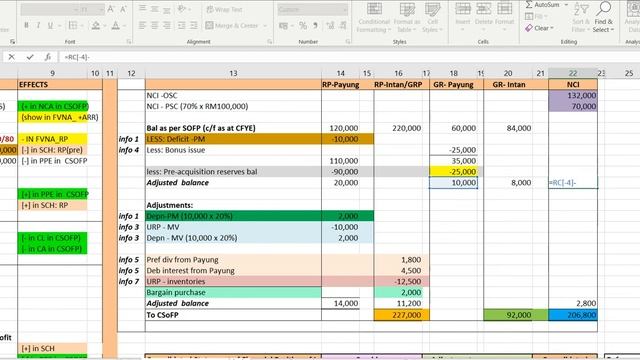Select the 'To CSoFP' row label
The image size is (640, 360).
coord(233,315)
